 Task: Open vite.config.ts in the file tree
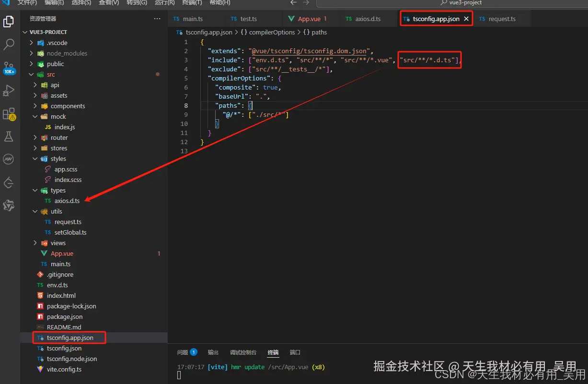tap(94, 369)
